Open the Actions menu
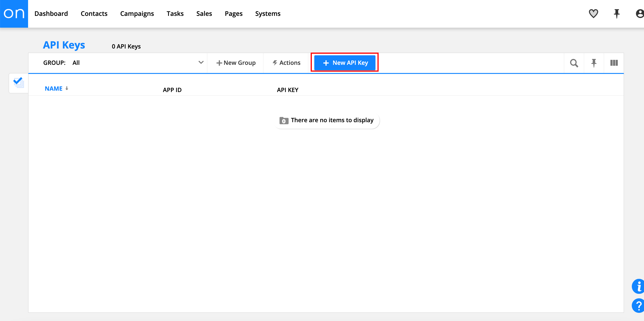644x321 pixels. click(x=286, y=63)
